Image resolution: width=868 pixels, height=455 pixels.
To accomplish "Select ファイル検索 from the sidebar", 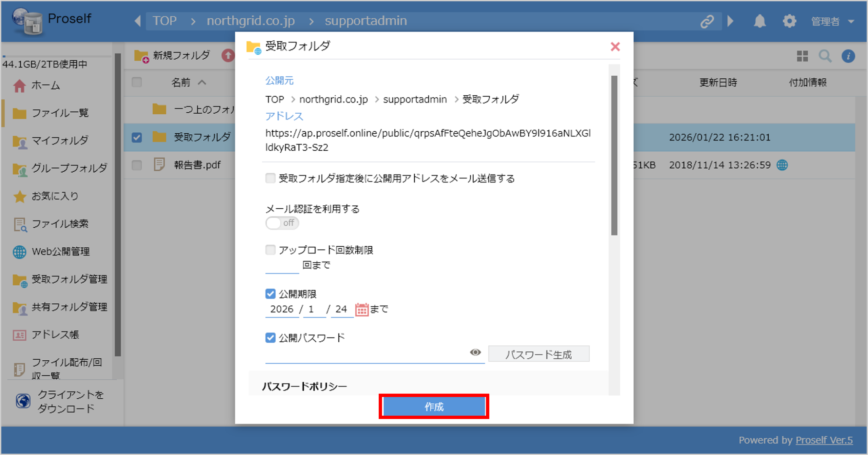I will [59, 224].
